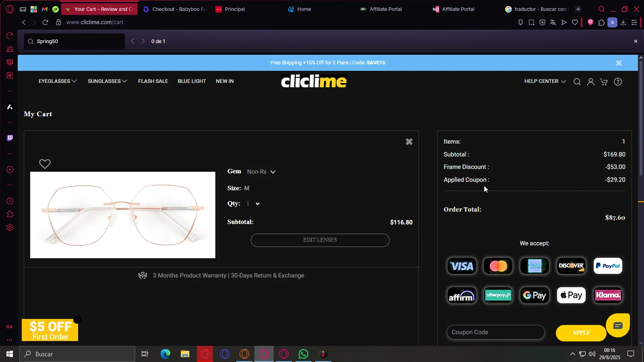
Task: Click the site security lock icon
Action: [x=58, y=22]
